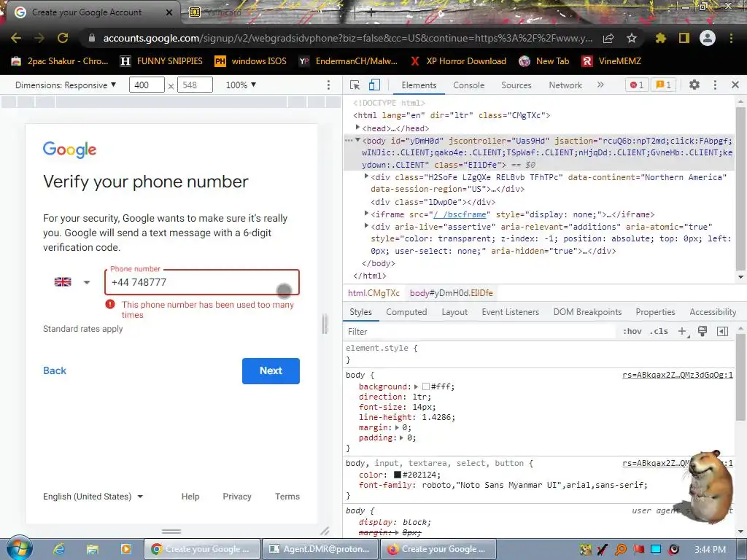The image size is (747, 560).
Task: Bookmark this page with the star icon
Action: tap(632, 38)
